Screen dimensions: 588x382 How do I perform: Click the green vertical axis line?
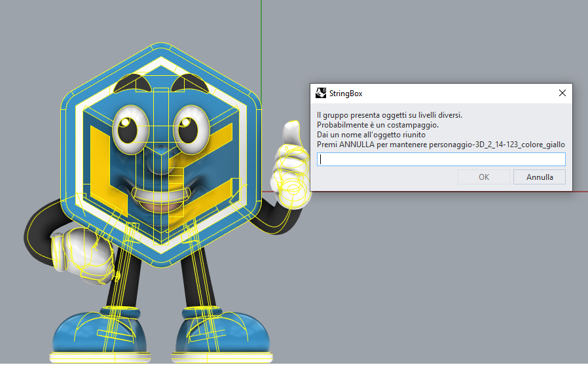click(x=261, y=39)
